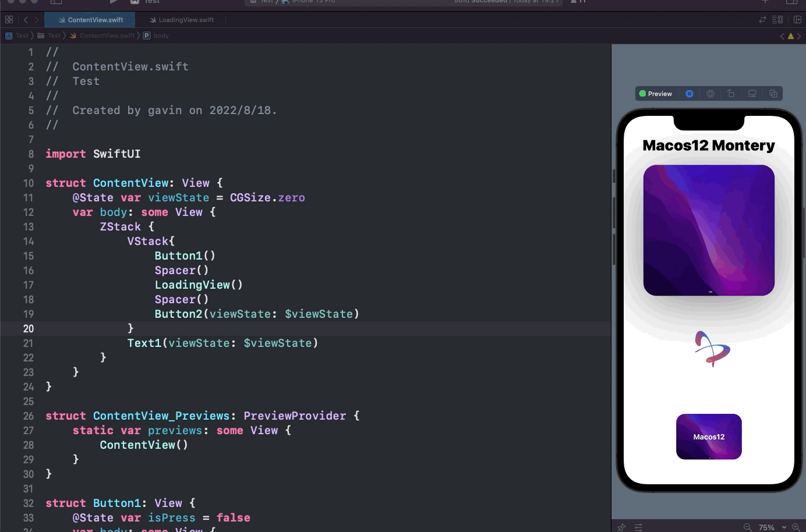Click 'import SwiftUI' on line 8

pyautogui.click(x=93, y=154)
